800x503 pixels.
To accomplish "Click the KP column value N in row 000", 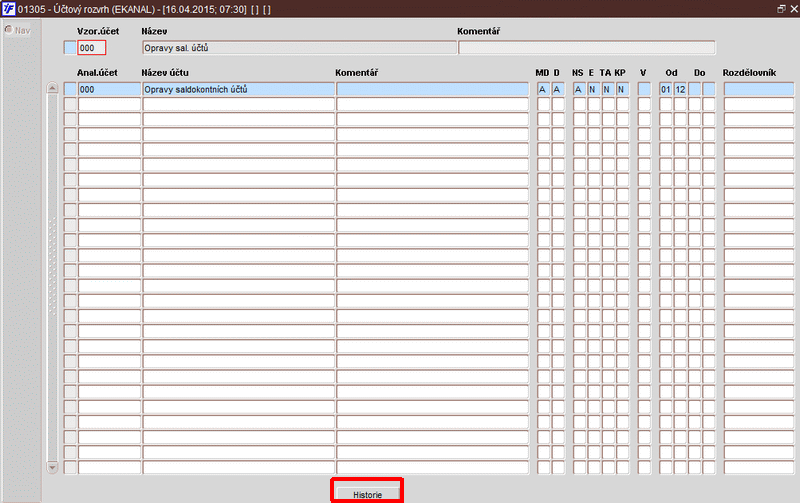I will tap(622, 89).
